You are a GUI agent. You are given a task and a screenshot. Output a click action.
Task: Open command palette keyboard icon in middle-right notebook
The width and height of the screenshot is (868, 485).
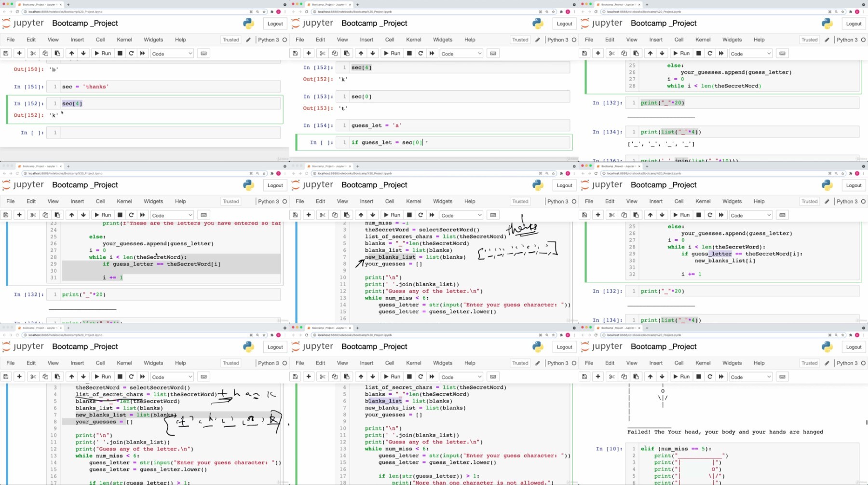tap(782, 215)
